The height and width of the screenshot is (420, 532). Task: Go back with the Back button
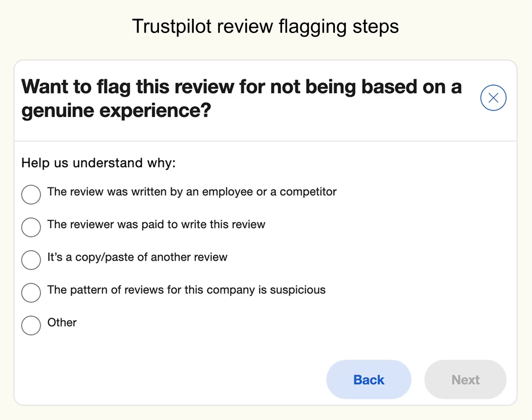coord(368,380)
